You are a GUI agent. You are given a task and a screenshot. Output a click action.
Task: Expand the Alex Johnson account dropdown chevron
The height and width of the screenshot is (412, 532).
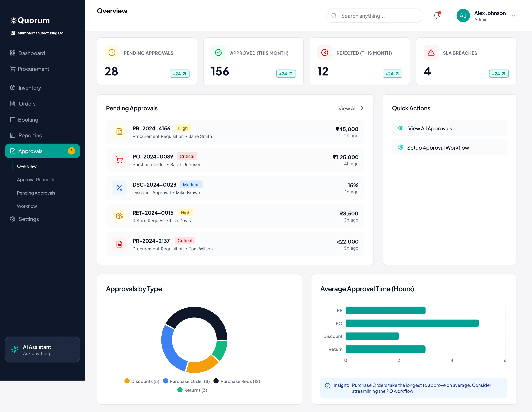coord(514,16)
